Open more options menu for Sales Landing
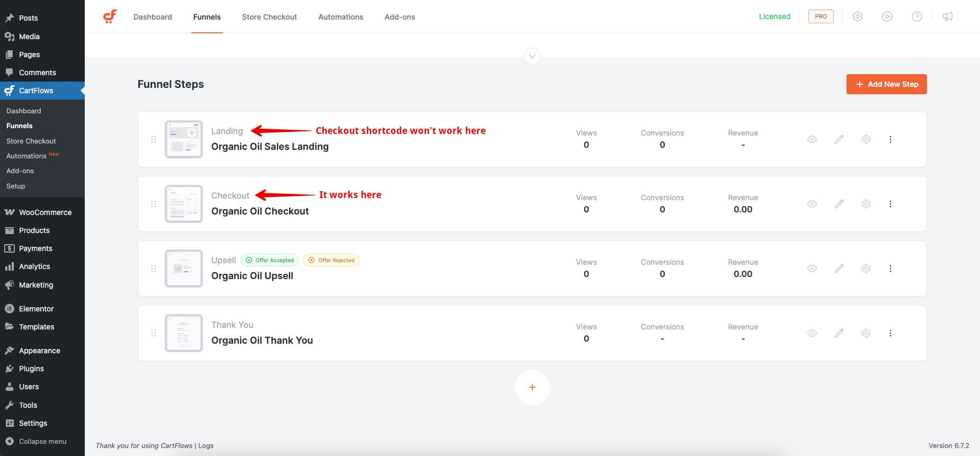Screen dimensions: 980x456 pos(890,139)
